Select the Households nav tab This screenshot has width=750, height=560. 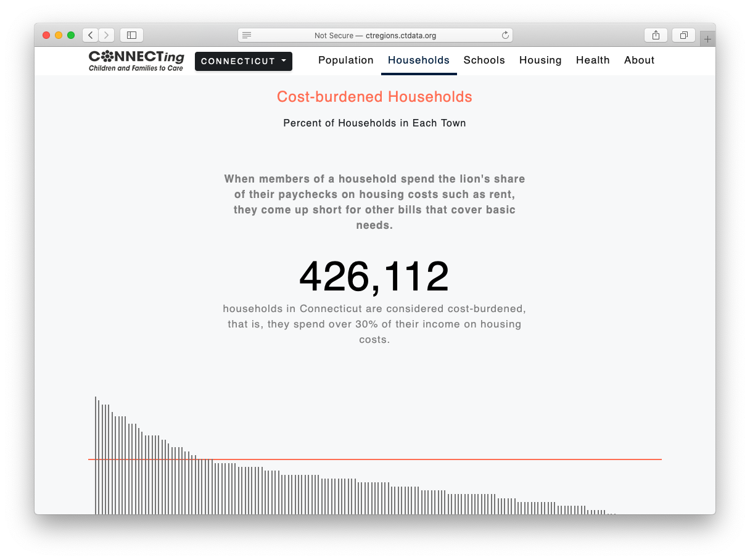point(419,60)
